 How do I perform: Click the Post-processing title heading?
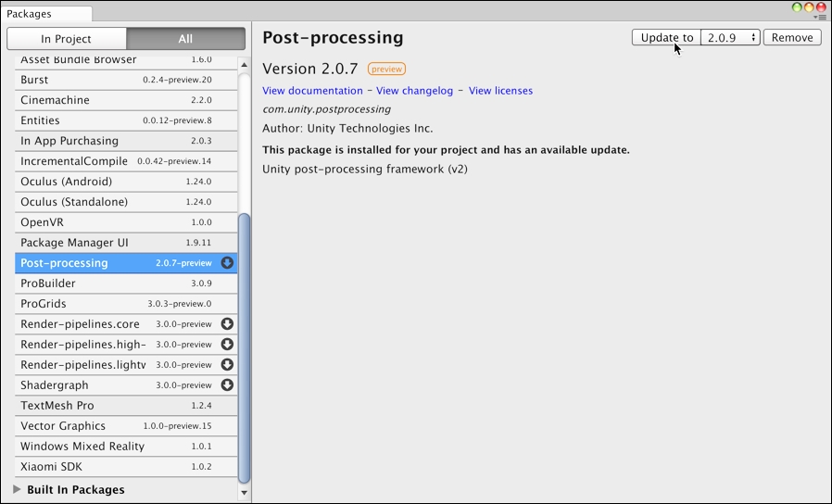333,38
